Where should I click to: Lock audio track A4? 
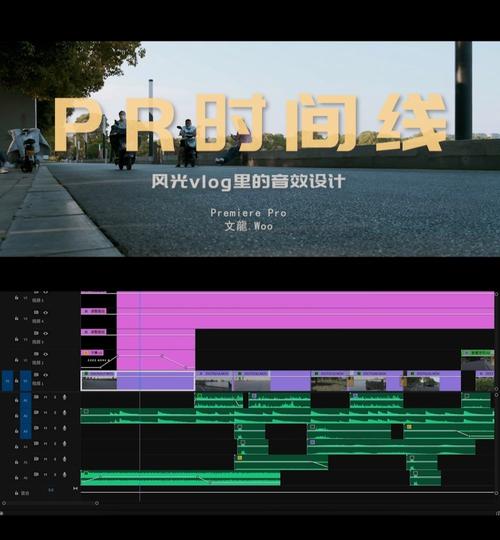(x=16, y=447)
